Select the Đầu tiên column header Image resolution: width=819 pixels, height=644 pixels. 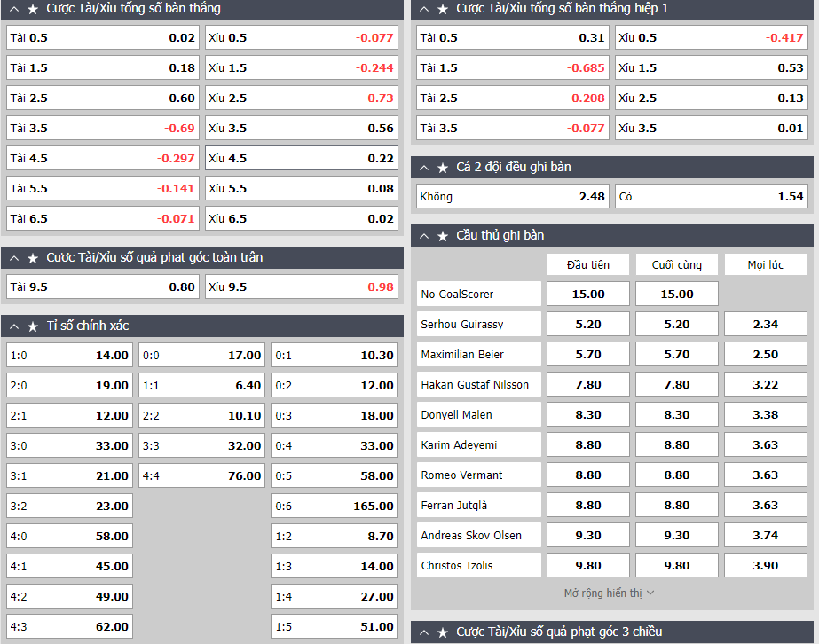point(587,264)
